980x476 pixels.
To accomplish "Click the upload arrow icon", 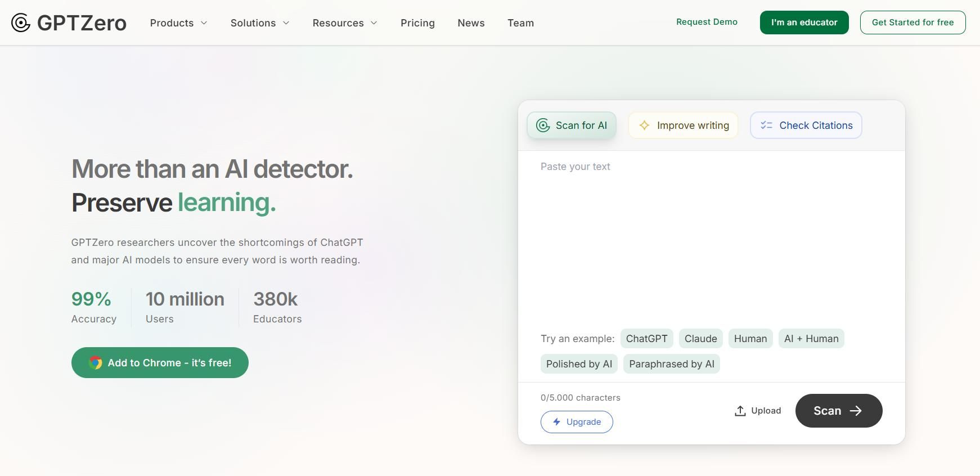I will pos(740,411).
